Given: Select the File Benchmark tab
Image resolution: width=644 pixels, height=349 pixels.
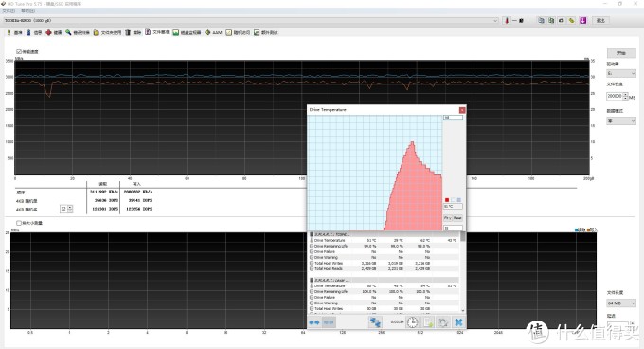Looking at the screenshot, I should point(157,32).
